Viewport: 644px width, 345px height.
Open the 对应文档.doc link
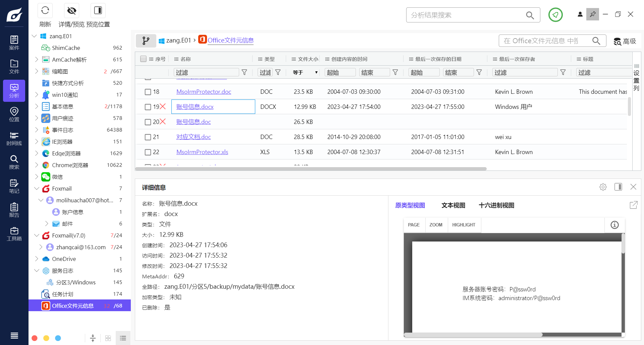click(x=194, y=137)
